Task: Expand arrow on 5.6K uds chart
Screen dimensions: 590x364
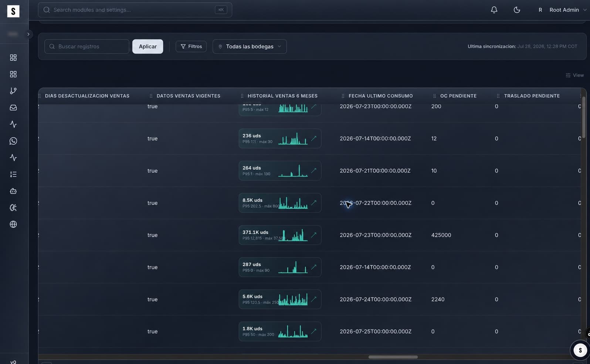Action: click(x=314, y=299)
